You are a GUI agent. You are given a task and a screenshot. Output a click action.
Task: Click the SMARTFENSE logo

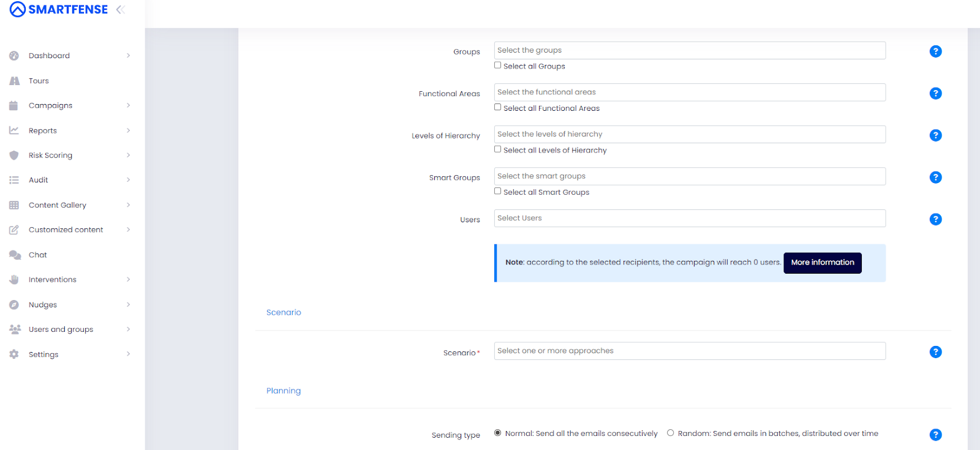(x=59, y=9)
